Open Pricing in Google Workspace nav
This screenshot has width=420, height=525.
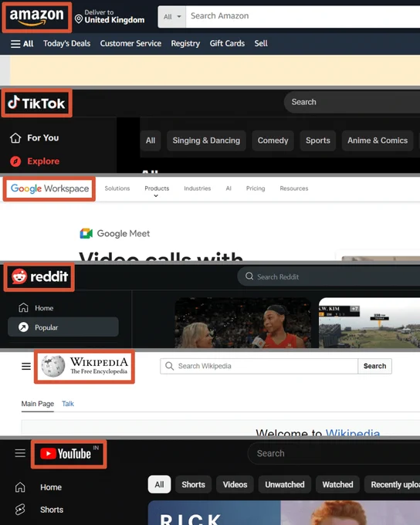tap(256, 188)
